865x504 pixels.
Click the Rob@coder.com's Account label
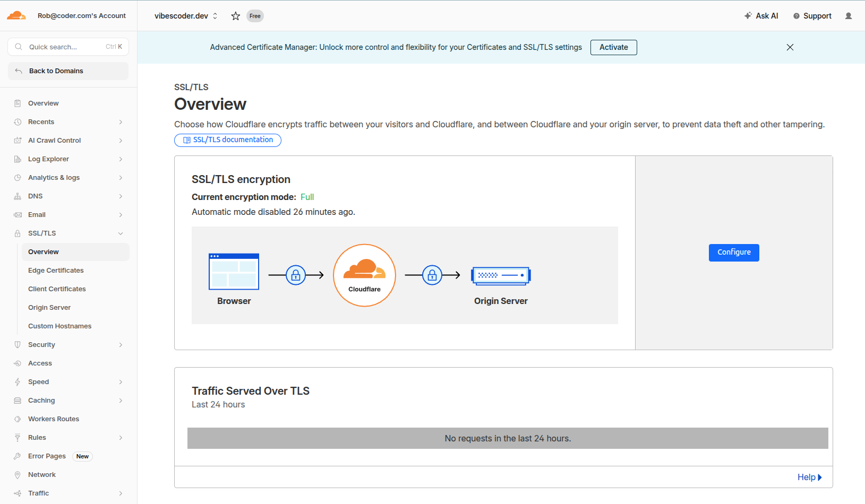(x=82, y=16)
